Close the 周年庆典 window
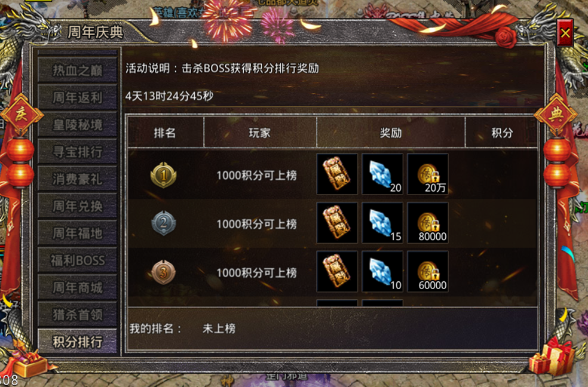588x387 pixels. pos(565,33)
